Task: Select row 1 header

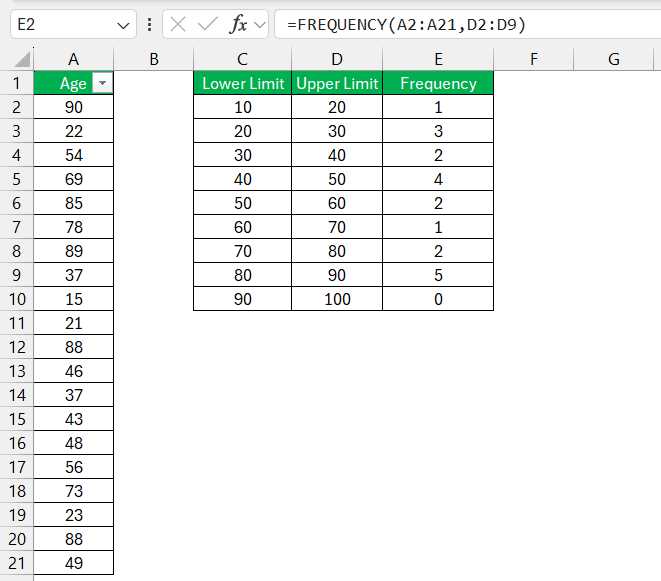Action: [16, 83]
